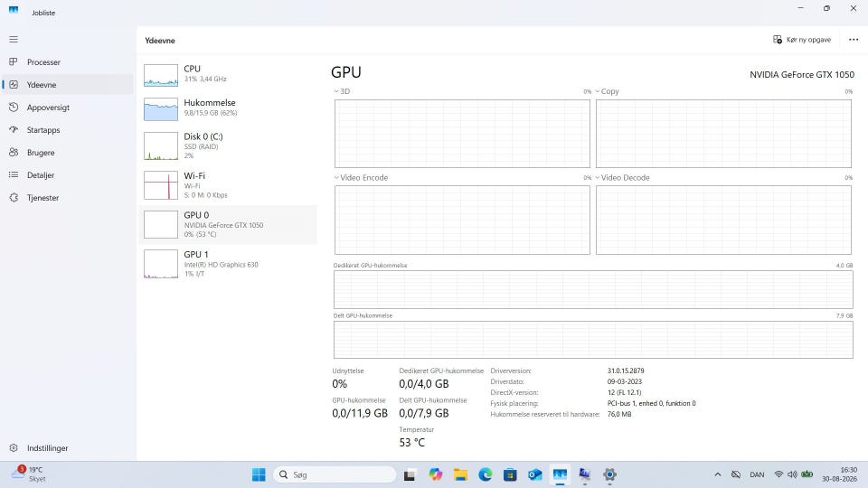Click the Hukommelse mini graph thumbnail
The height and width of the screenshot is (488, 868).
161,109
